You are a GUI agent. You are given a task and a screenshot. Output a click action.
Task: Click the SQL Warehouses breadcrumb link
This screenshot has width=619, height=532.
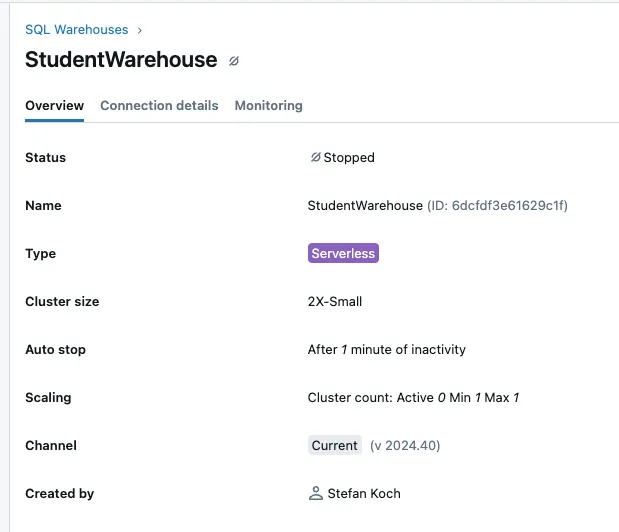76,30
